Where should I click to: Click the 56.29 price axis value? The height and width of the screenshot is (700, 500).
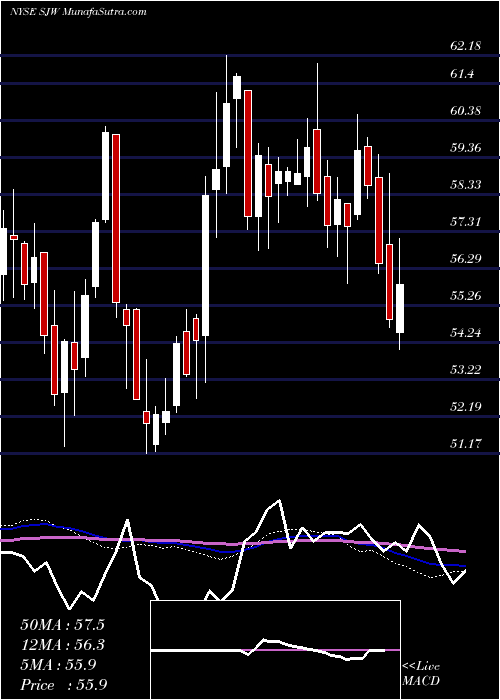pyautogui.click(x=466, y=258)
